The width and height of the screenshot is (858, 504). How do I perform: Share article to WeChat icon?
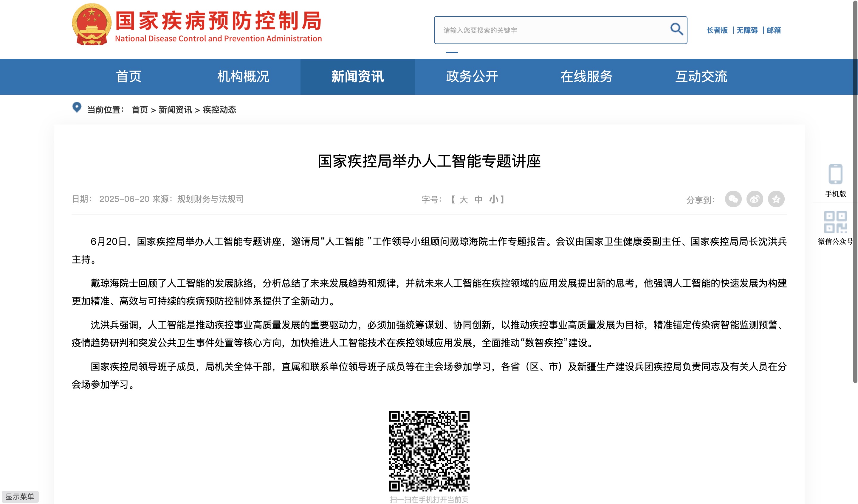tap(733, 199)
